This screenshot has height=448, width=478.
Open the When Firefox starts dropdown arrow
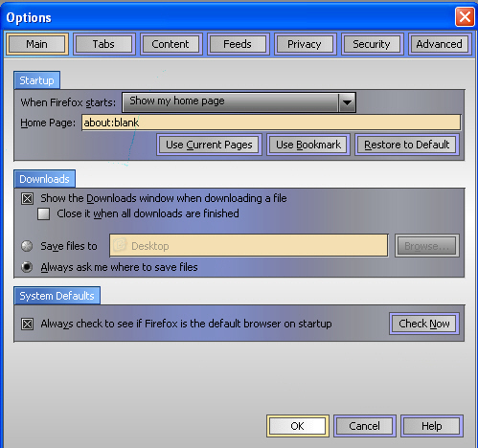[x=347, y=102]
